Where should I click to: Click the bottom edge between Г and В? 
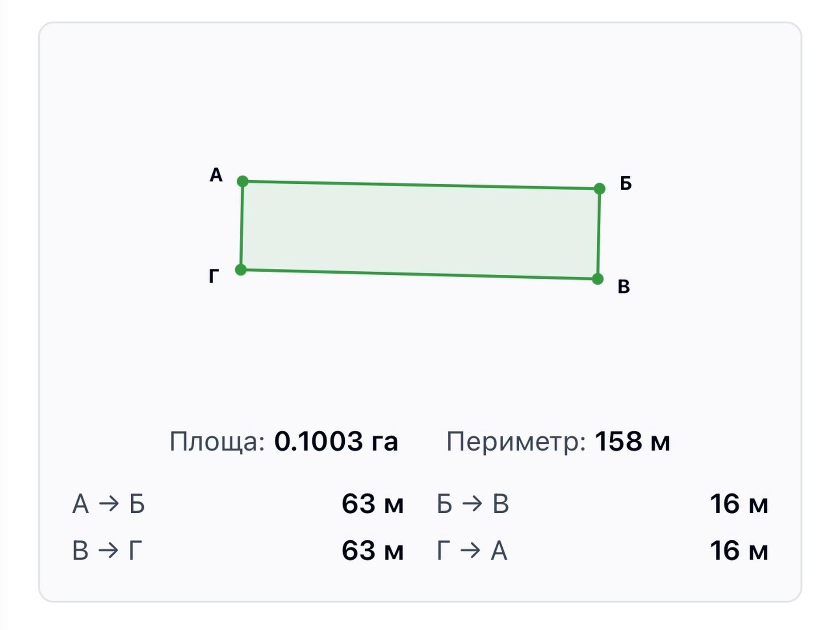click(x=419, y=274)
